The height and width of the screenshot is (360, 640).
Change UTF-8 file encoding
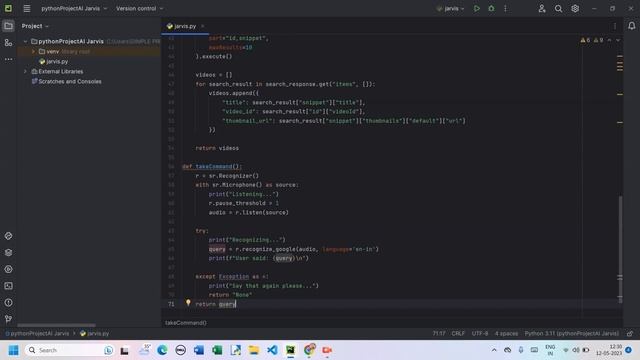click(480, 333)
